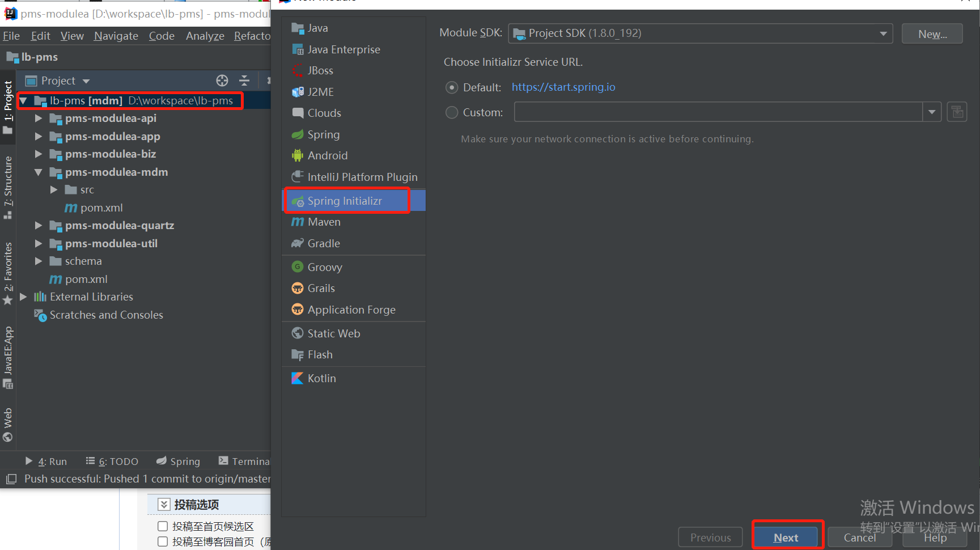This screenshot has height=550, width=980.
Task: Open Structure side tool tab
Action: (8, 187)
